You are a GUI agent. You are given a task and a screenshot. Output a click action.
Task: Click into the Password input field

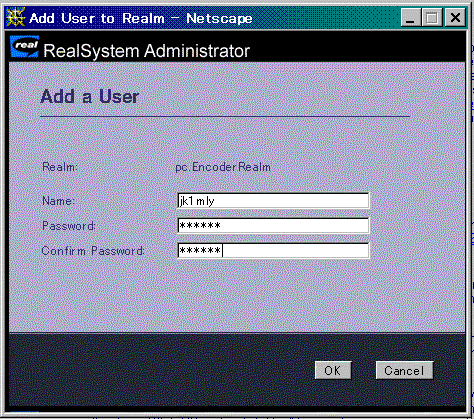pyautogui.click(x=273, y=226)
